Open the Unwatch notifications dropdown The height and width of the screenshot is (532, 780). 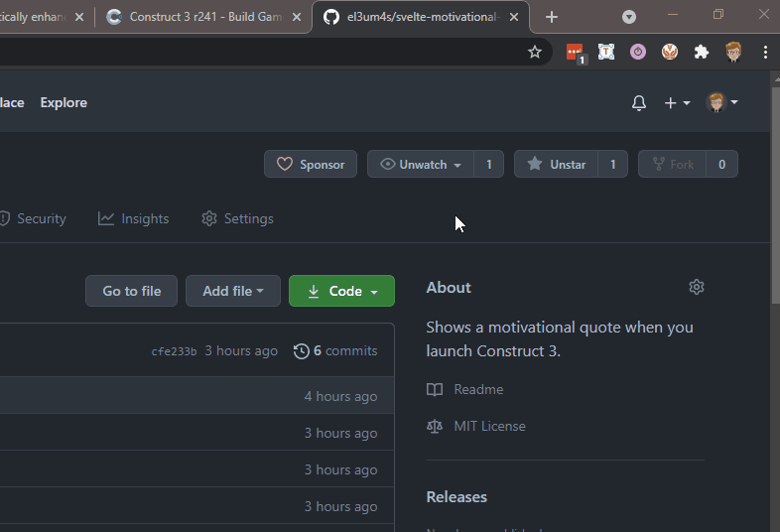coord(421,164)
